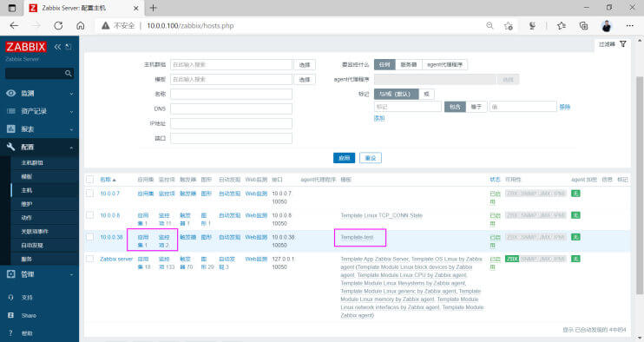
Task: Expand the 管理 menu chevron
Action: coord(71,274)
